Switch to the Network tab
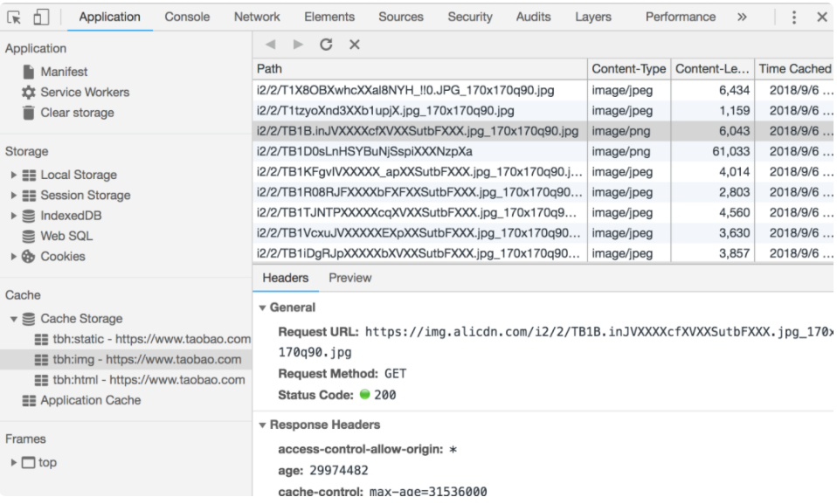The image size is (837, 504). point(257,17)
